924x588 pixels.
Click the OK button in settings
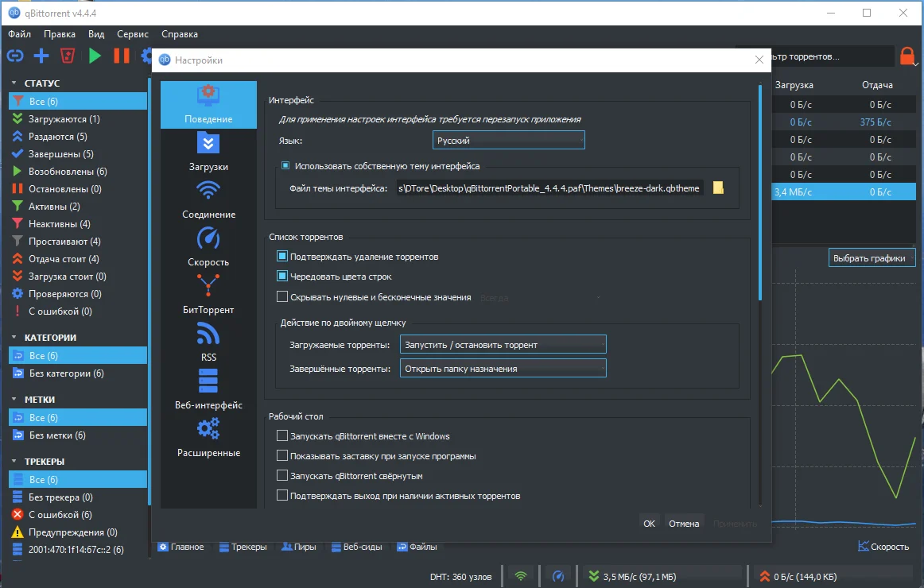click(649, 524)
